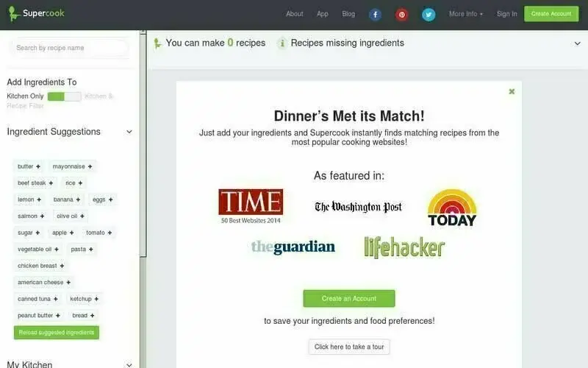
Task: Open the Facebook icon in header
Action: coord(375,14)
